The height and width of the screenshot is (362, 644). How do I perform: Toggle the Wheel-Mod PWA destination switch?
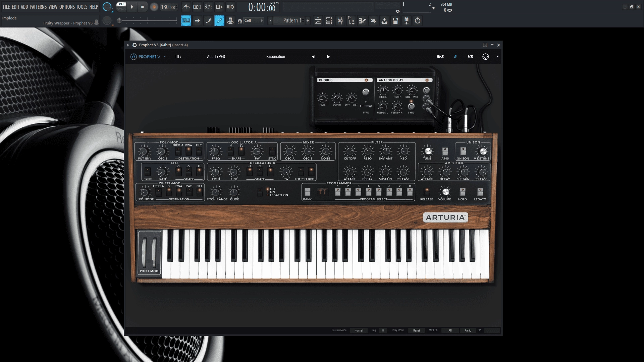179,192
